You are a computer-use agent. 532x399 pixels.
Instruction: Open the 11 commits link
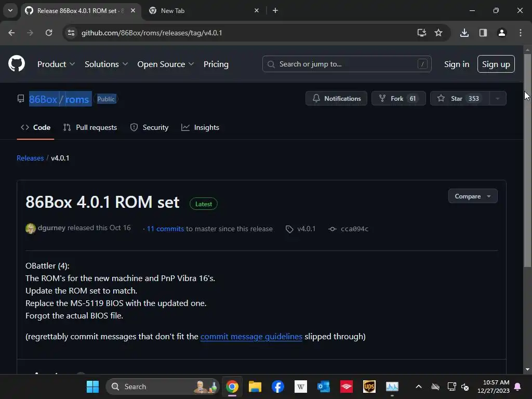(165, 229)
